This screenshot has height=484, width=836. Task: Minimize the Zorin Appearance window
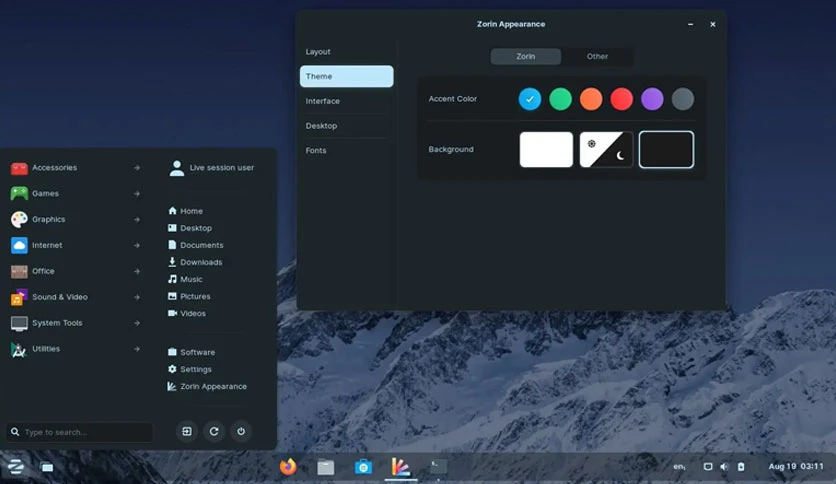tap(690, 25)
